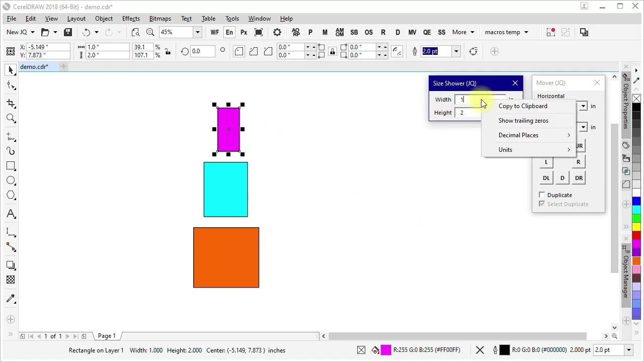This screenshot has width=644, height=362.
Task: Pick the blue swatch in color palette
Action: pyautogui.click(x=636, y=201)
